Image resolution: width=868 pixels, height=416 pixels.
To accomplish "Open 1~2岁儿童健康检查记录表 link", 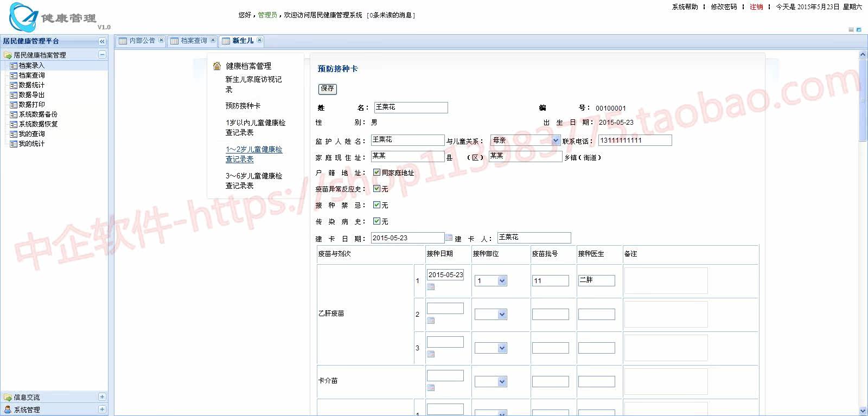I will pos(254,154).
